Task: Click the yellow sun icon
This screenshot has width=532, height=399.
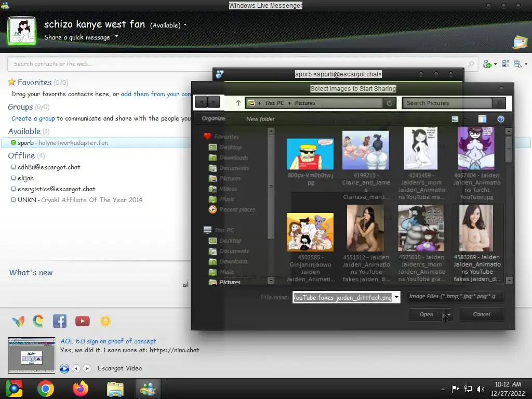Action: point(105,321)
